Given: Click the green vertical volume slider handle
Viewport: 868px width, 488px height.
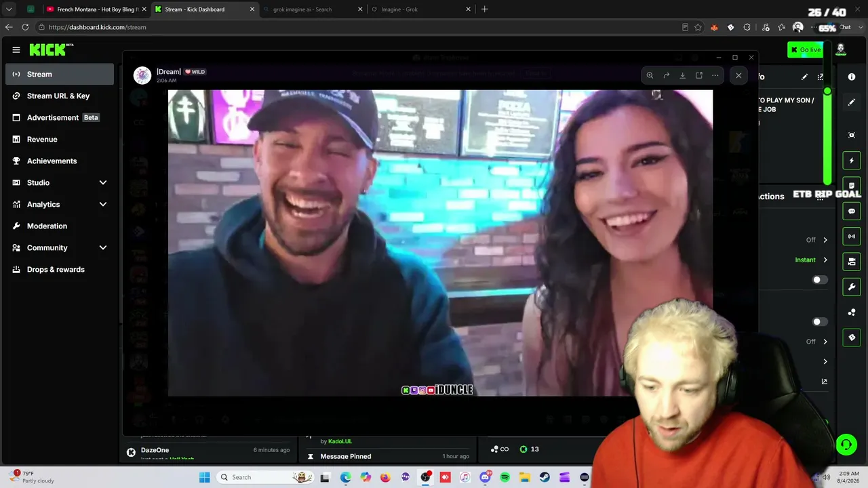Looking at the screenshot, I should [x=827, y=91].
